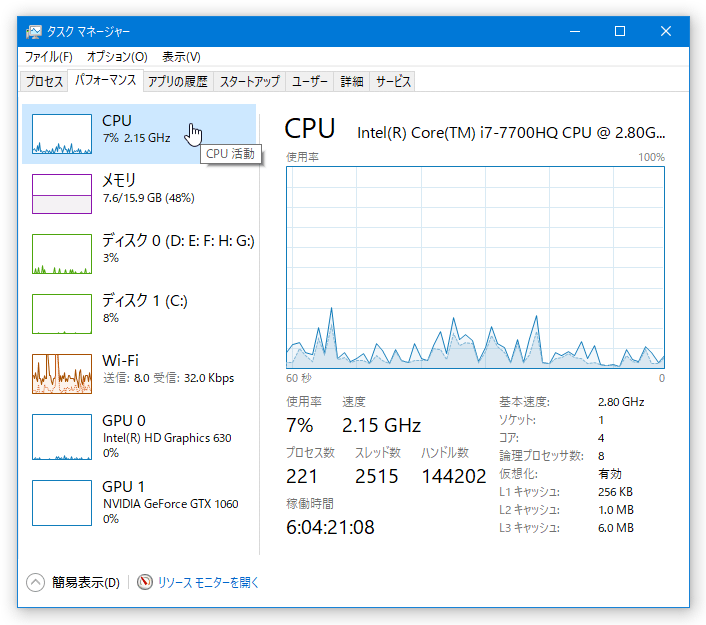Select ディスク 0 (D: E: F: H: G:)
The width and height of the screenshot is (706, 625).
tap(178, 240)
